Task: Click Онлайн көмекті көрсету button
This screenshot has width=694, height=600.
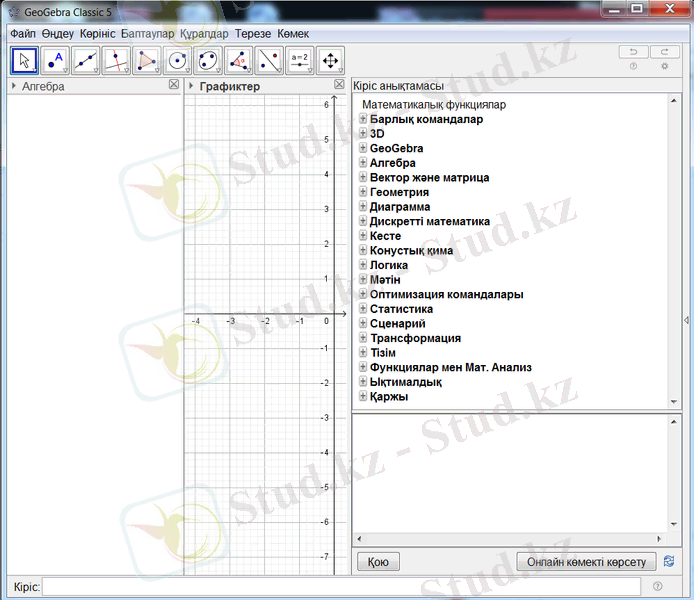Action: tap(586, 562)
